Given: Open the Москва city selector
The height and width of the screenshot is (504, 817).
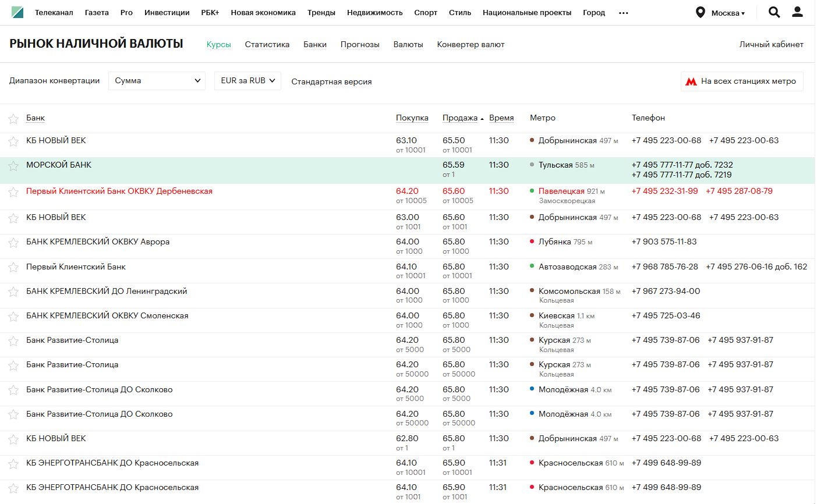Looking at the screenshot, I should click(x=720, y=13).
